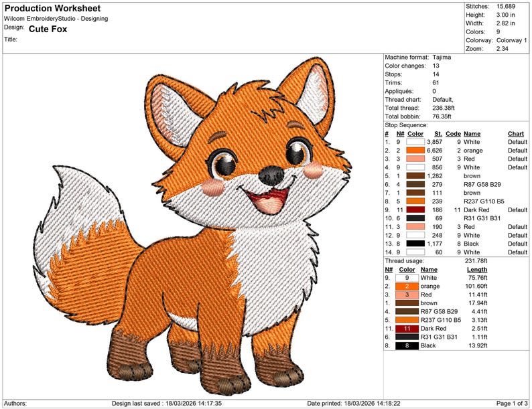
Task: Click the Red swatch numbered 3 in thread usage
Action: (x=407, y=295)
